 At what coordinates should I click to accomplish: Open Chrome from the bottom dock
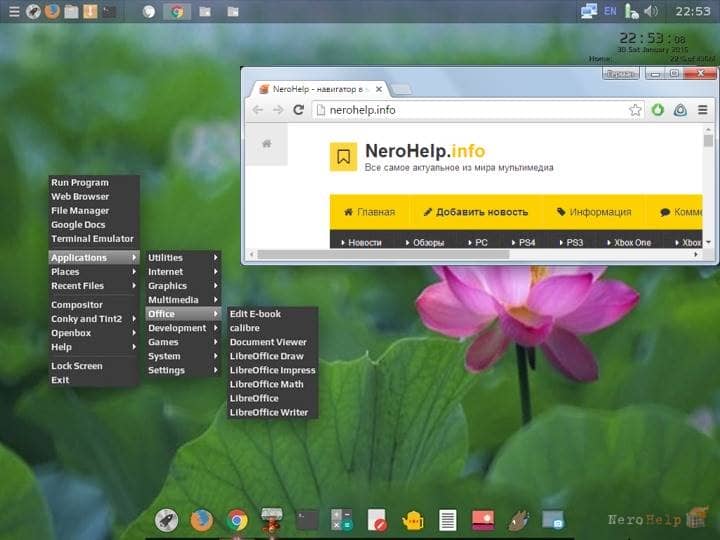point(237,520)
